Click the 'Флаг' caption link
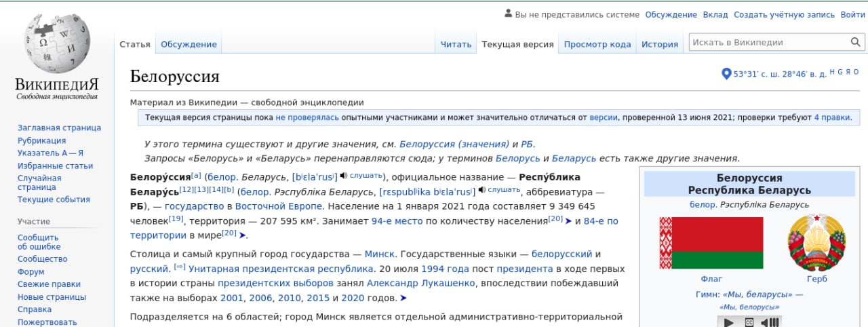The height and width of the screenshot is (327, 868). (711, 279)
